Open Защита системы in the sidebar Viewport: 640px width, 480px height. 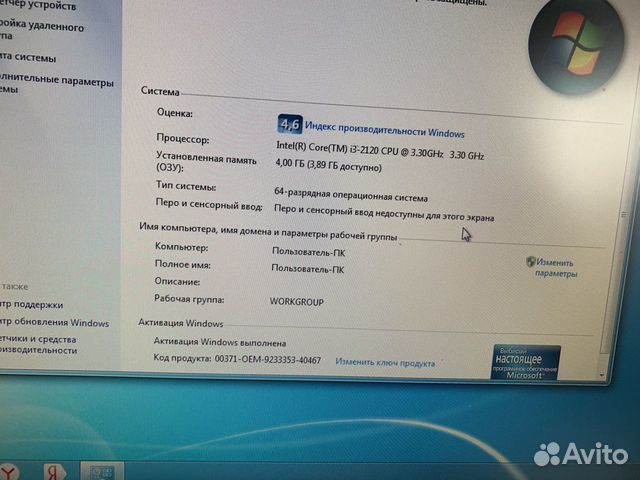pos(28,58)
